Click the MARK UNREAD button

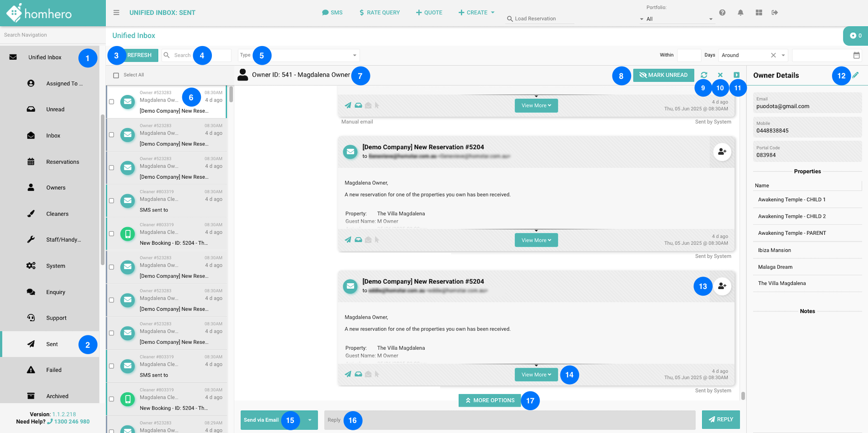click(x=663, y=75)
